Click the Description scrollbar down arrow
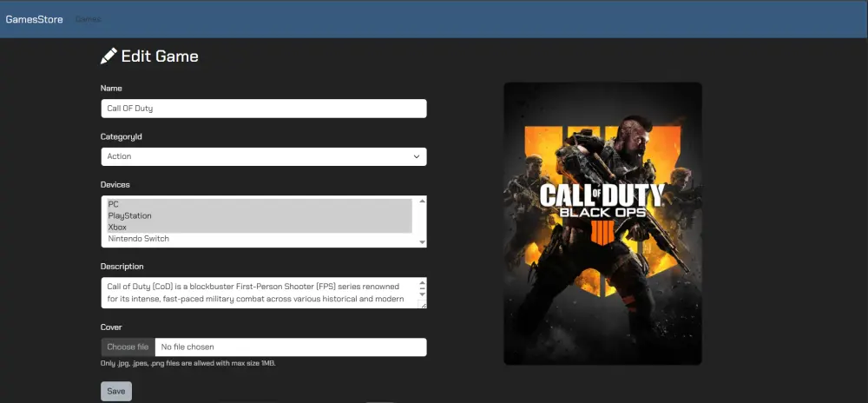The height and width of the screenshot is (403, 868). pos(423,294)
